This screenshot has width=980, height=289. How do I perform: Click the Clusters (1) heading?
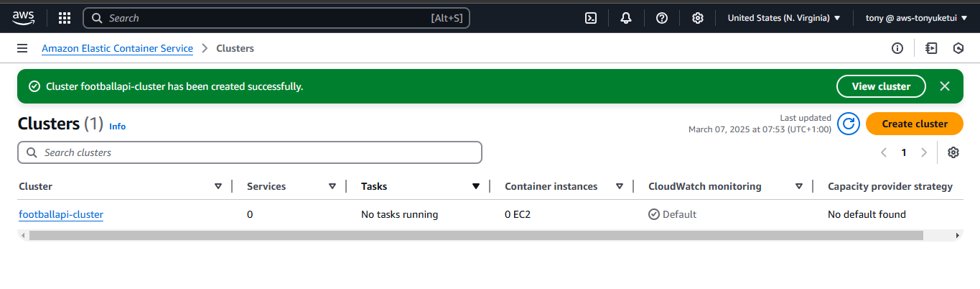click(61, 124)
